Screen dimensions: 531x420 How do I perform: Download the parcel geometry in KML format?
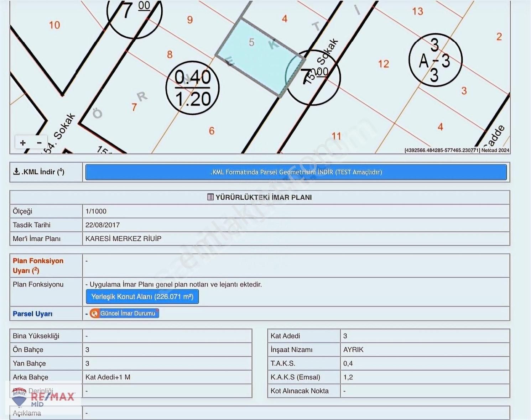tap(296, 172)
